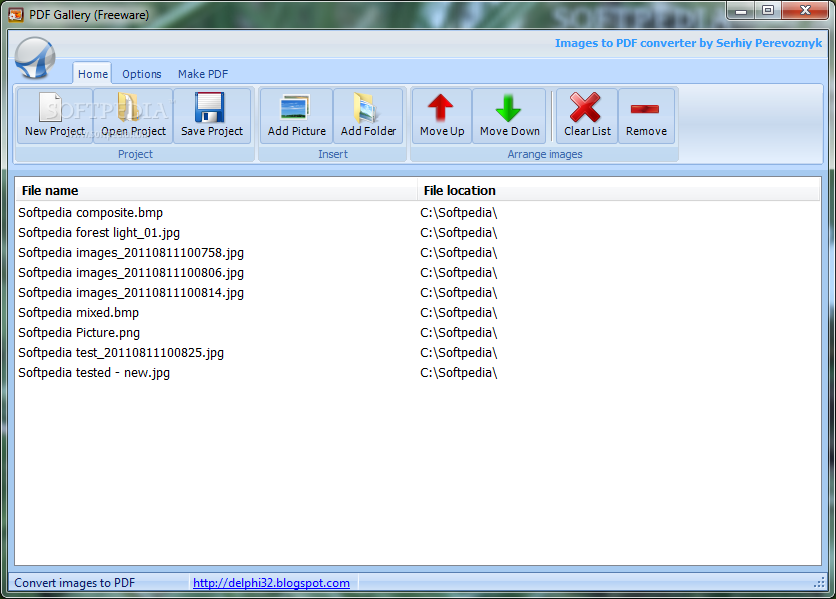Open the Options tab

[x=142, y=74]
